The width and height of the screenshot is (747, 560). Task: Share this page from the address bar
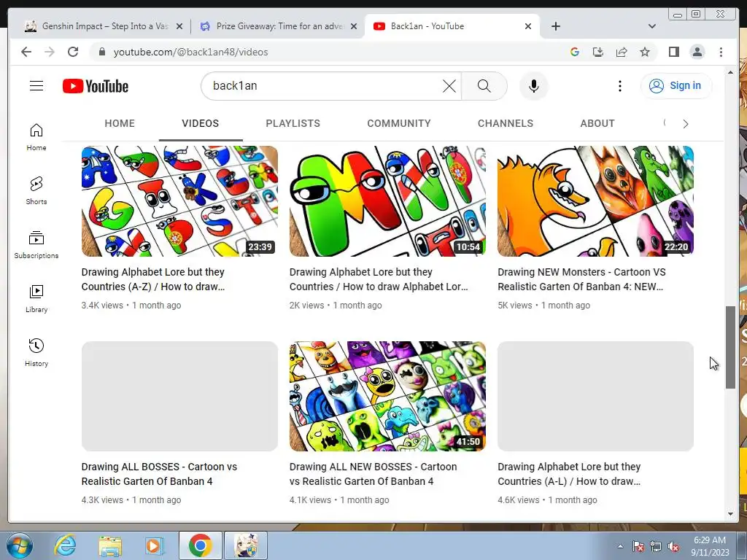click(622, 52)
